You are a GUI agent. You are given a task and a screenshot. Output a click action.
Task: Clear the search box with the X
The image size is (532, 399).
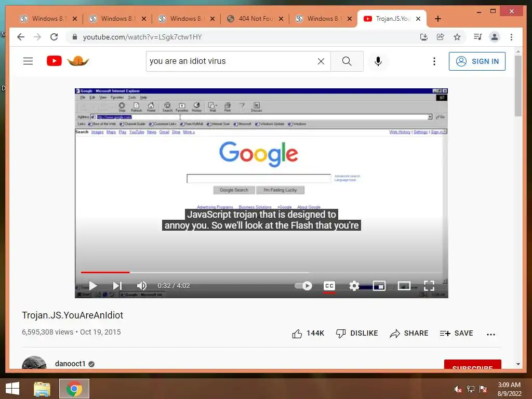[321, 61]
